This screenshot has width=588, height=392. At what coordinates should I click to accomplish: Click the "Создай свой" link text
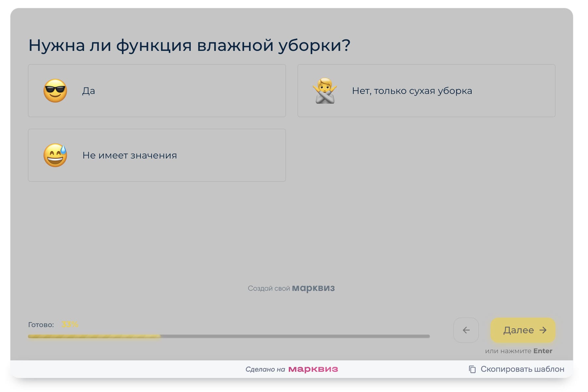[269, 289]
